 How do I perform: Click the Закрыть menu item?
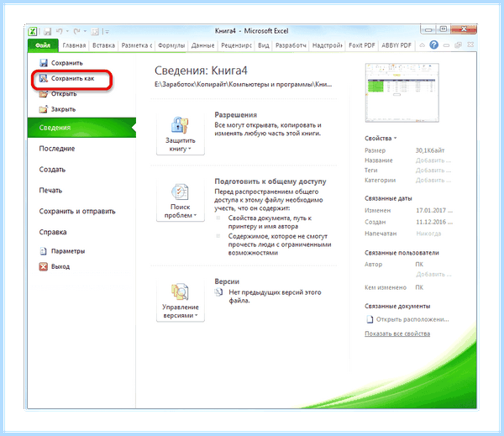pyautogui.click(x=57, y=109)
